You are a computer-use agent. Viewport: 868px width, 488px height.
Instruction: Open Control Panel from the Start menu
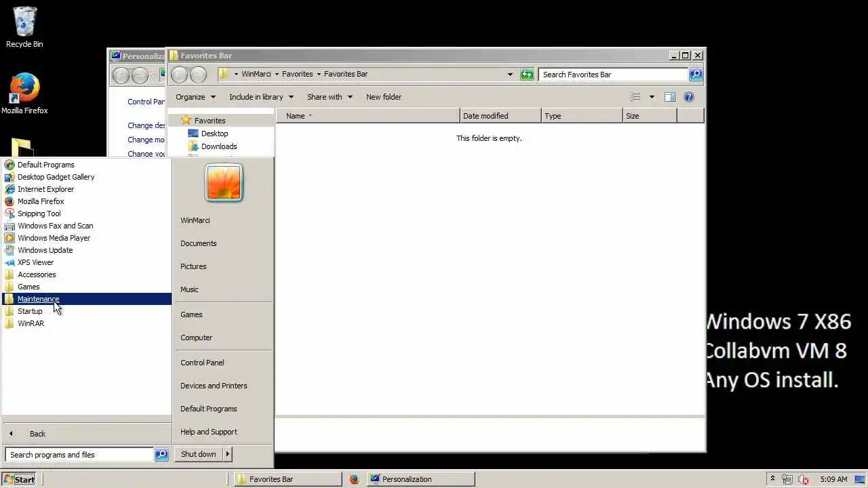[x=202, y=363]
